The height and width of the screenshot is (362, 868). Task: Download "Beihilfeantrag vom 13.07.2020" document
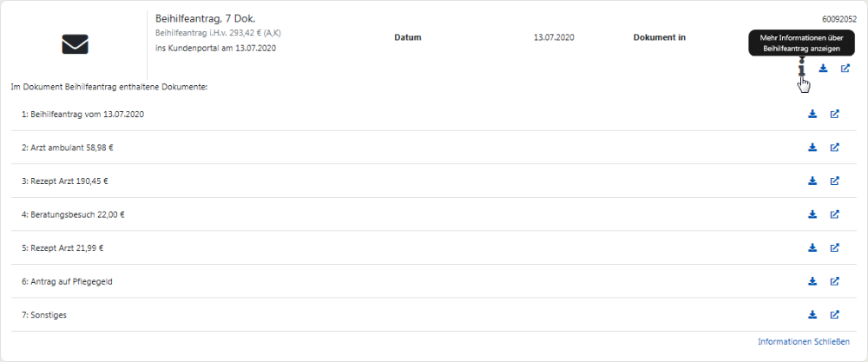[x=812, y=114]
